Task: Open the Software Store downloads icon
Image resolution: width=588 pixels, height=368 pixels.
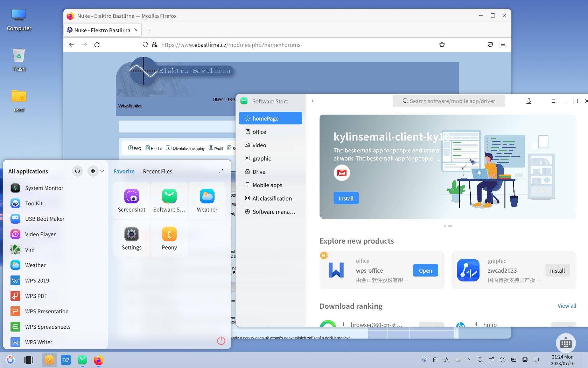Action: [x=529, y=101]
